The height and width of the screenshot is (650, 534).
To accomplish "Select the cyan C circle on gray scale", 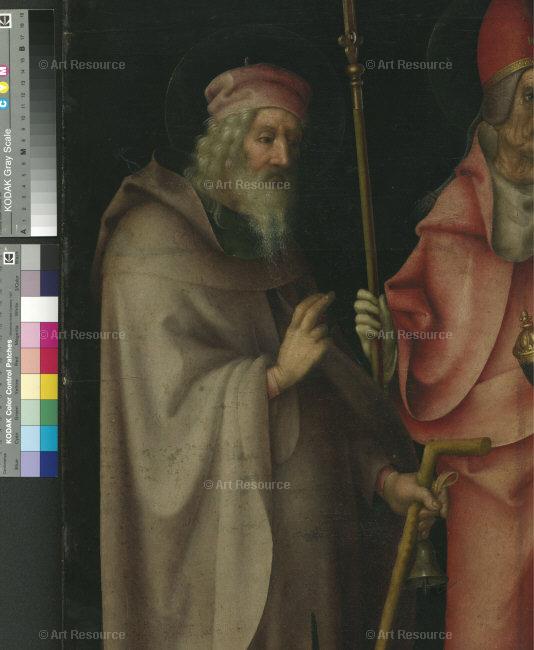I will pyautogui.click(x=4, y=103).
